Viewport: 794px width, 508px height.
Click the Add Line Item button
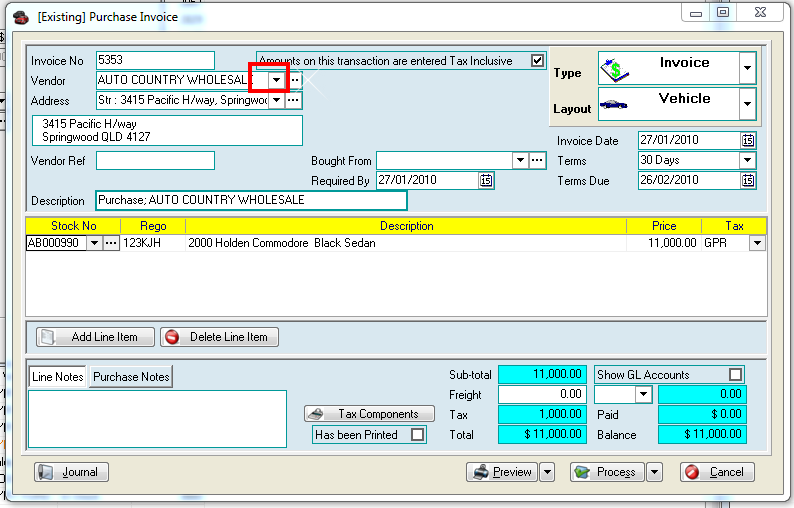[95, 337]
